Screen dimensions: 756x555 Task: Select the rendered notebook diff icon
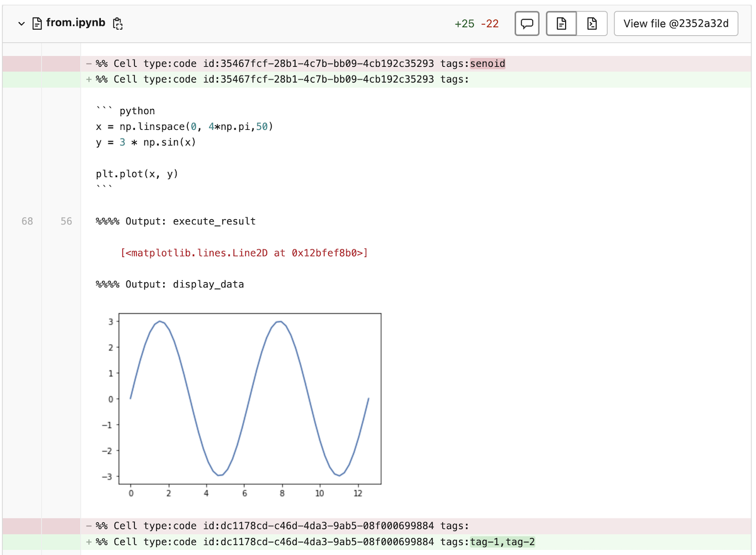pos(561,23)
